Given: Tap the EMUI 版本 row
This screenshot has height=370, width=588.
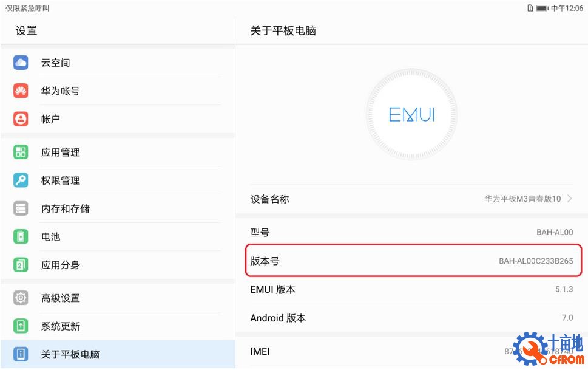Looking at the screenshot, I should [411, 289].
